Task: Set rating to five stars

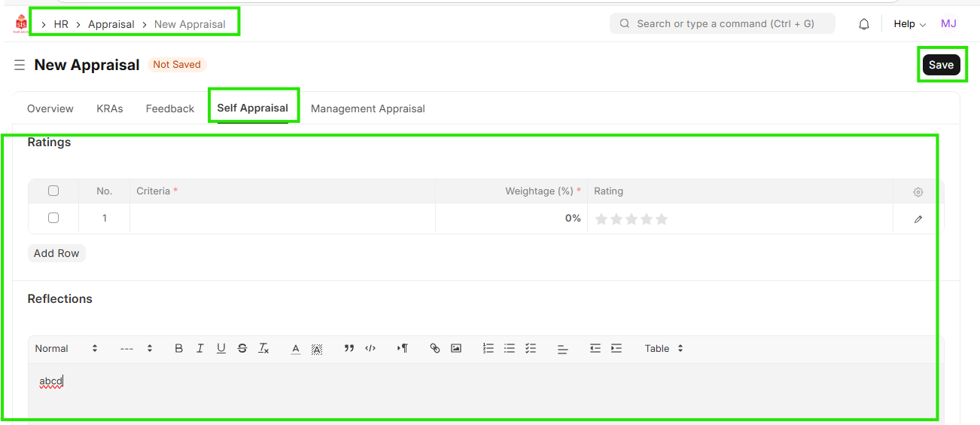Action: pyautogui.click(x=662, y=219)
